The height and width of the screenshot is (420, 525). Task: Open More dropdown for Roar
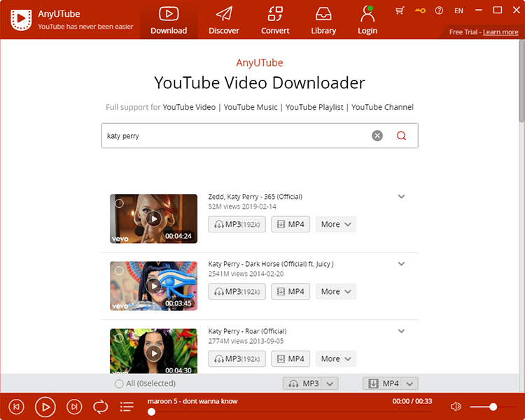[336, 358]
